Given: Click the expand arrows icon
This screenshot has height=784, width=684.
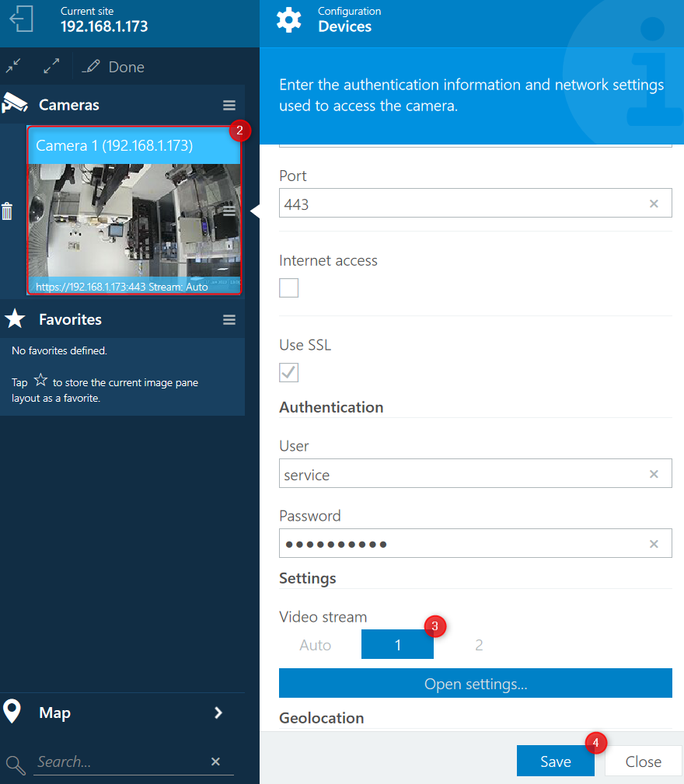Looking at the screenshot, I should [51, 65].
